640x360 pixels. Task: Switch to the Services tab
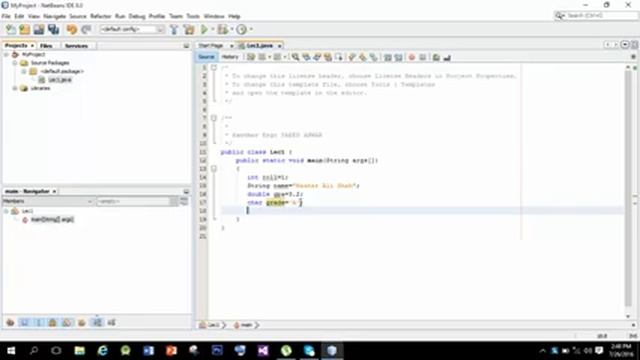(76, 46)
